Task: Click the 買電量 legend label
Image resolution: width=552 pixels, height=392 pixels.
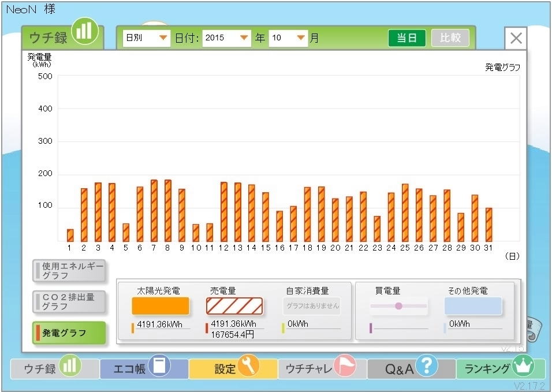Action: pos(387,290)
